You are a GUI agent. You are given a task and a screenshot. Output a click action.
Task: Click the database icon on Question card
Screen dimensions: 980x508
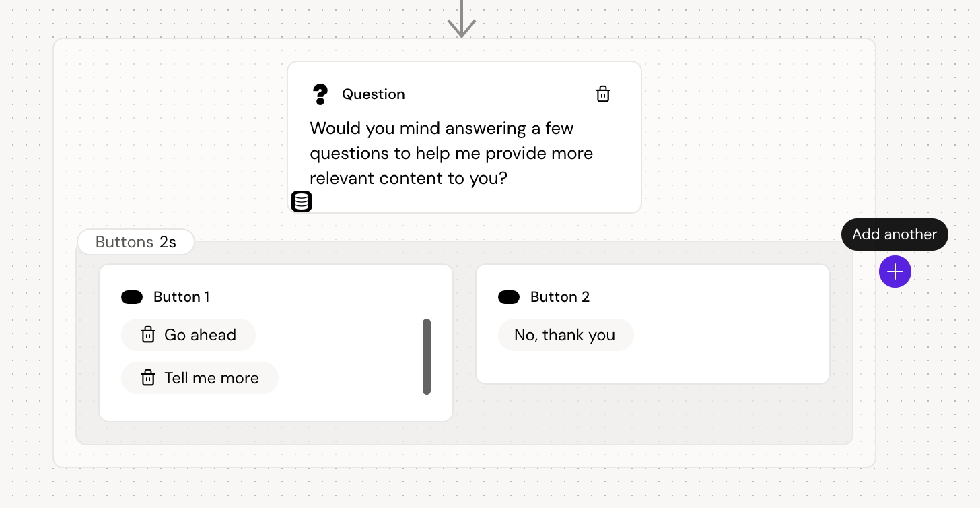click(x=302, y=201)
